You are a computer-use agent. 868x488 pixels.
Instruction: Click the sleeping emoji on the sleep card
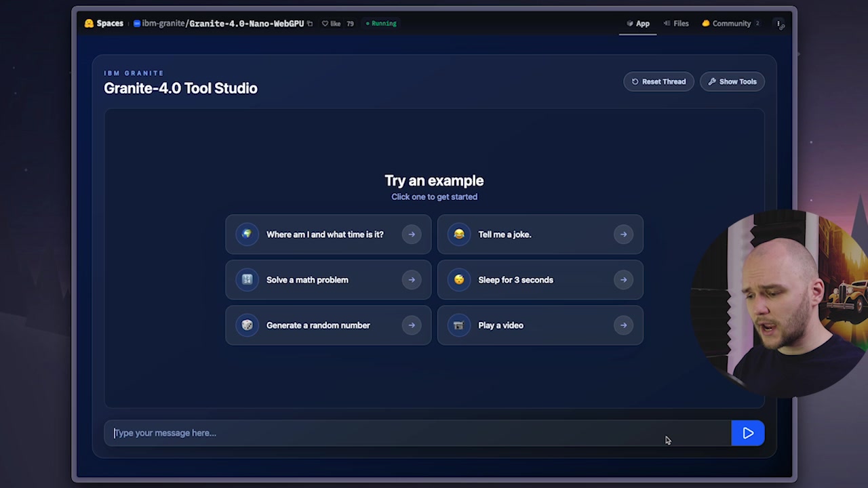coord(458,279)
